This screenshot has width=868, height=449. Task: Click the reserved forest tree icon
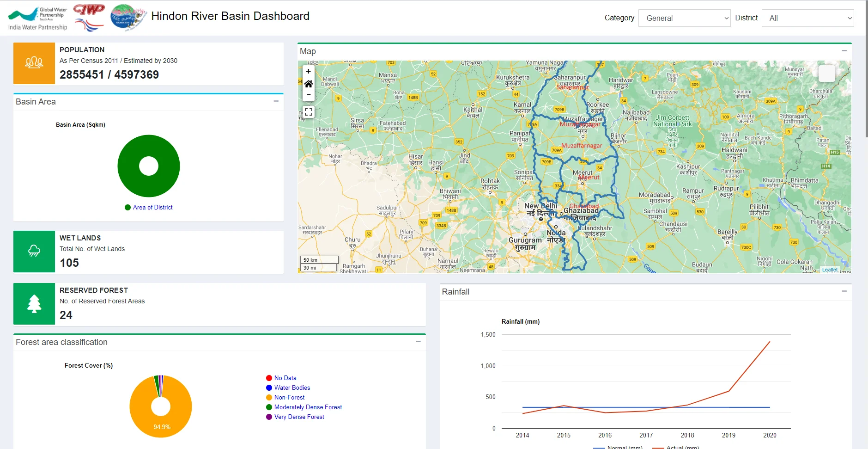34,304
